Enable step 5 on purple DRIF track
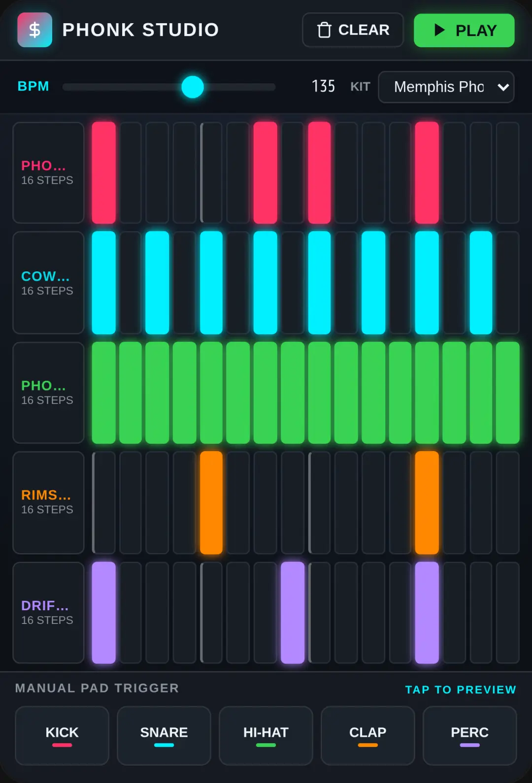 point(211,613)
